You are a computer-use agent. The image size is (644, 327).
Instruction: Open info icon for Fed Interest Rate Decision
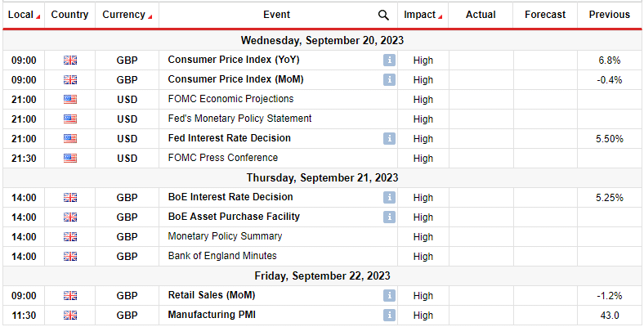click(389, 138)
